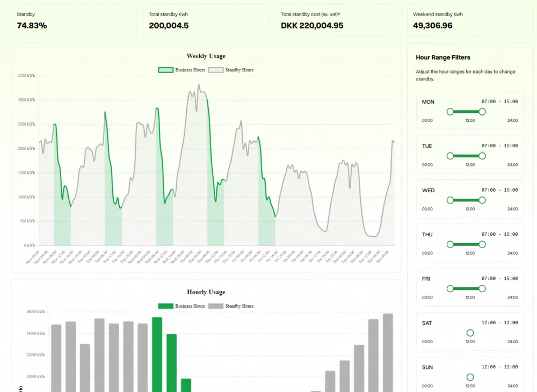The image size is (537, 392).
Task: Toggle Standby Hours legend in Weekly Usage chart
Action: [x=231, y=70]
